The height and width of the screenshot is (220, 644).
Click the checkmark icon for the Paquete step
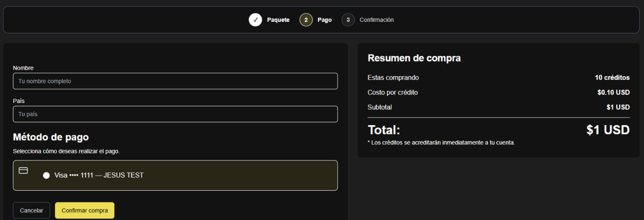point(255,20)
